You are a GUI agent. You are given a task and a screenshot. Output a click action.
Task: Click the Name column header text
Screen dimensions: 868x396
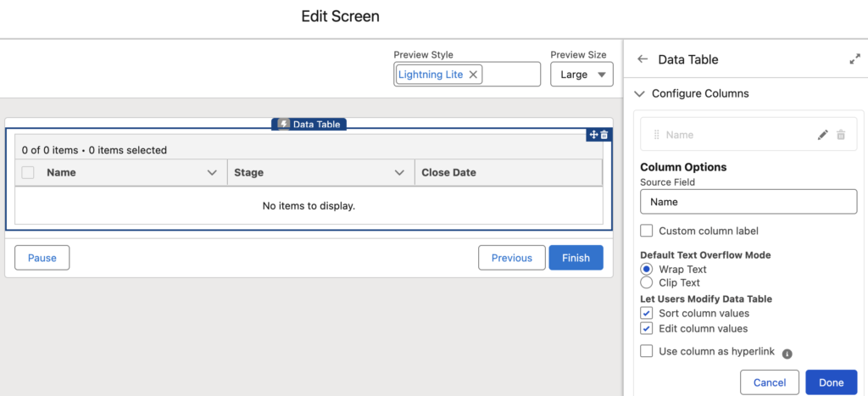[61, 172]
